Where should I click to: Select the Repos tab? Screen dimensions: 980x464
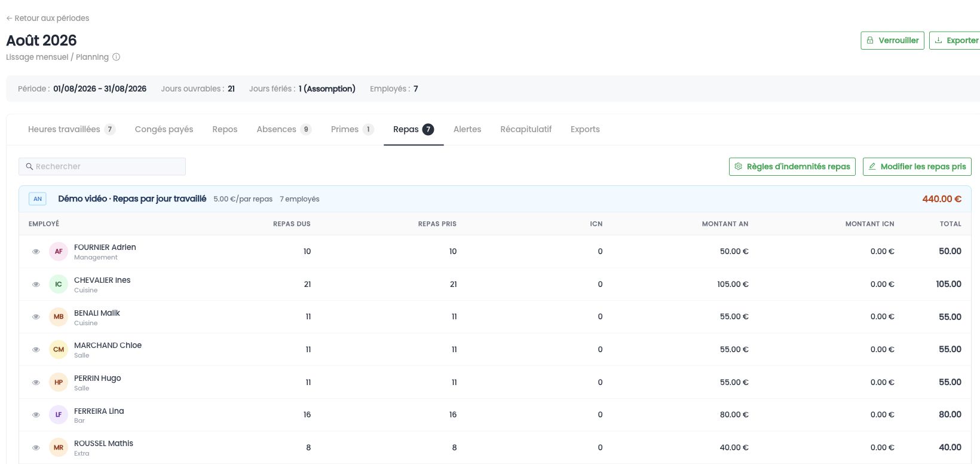pos(225,129)
